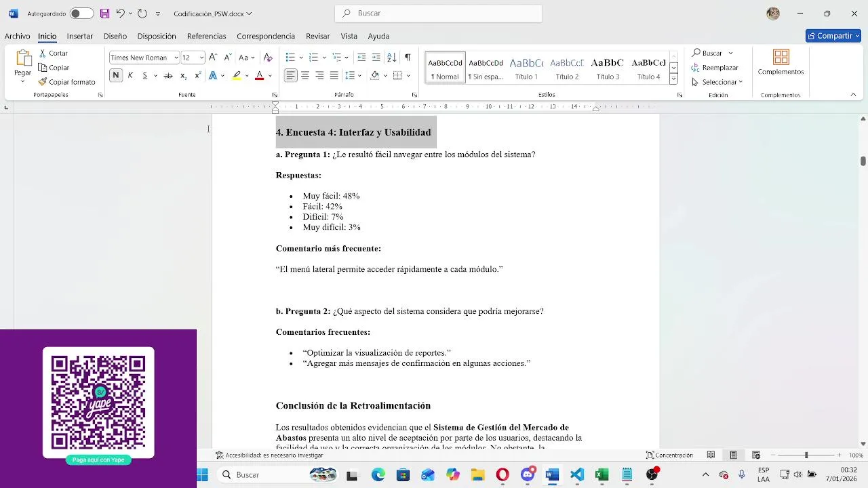868x488 pixels.
Task: Open the font name dropdown
Action: click(176, 58)
